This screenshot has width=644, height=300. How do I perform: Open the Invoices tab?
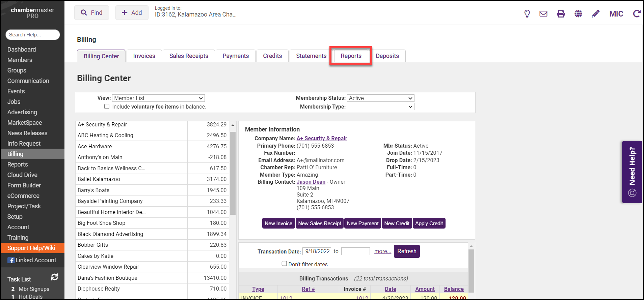[x=144, y=56]
